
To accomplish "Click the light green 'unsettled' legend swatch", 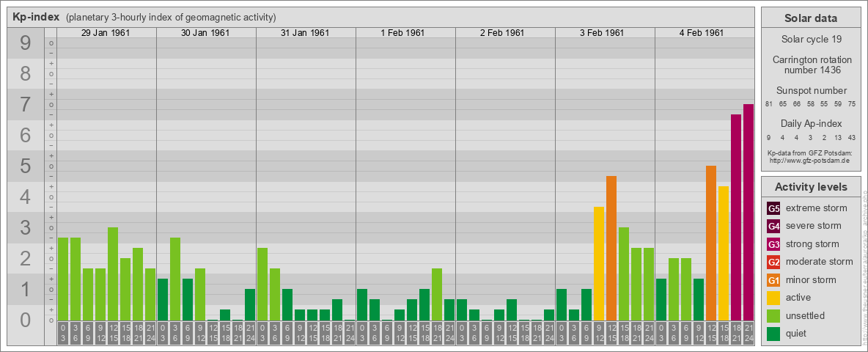I will (x=773, y=315).
